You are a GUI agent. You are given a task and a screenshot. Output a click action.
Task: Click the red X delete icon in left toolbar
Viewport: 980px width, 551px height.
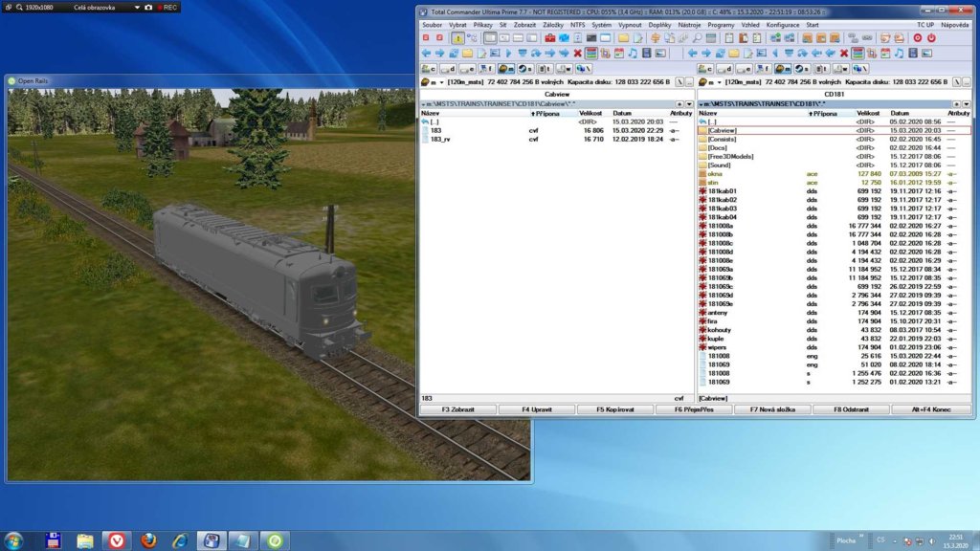pyautogui.click(x=577, y=54)
